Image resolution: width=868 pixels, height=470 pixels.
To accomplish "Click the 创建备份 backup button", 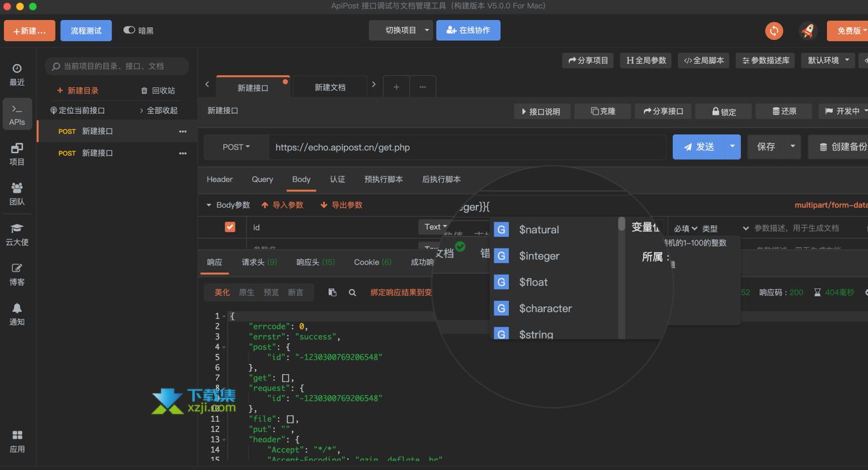I will [840, 147].
